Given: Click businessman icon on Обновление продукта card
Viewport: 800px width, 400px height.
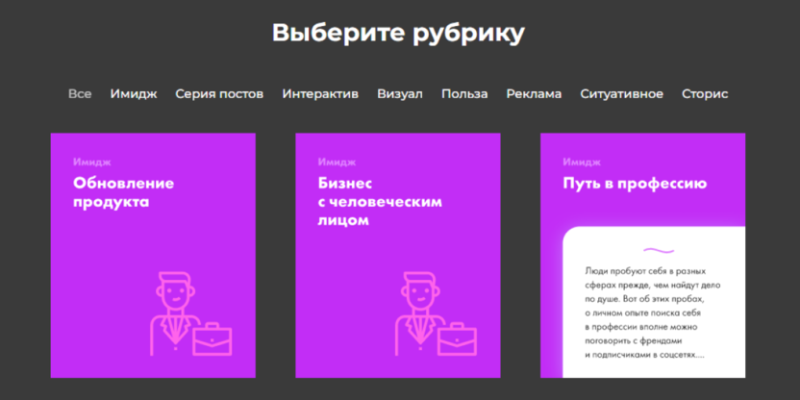Looking at the screenshot, I should 173,313.
